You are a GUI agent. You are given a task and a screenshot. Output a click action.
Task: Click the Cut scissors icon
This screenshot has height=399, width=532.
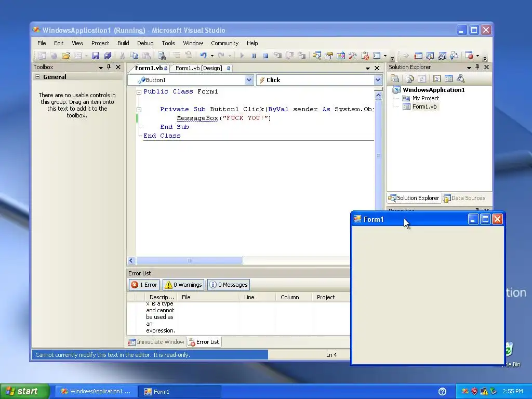point(122,56)
